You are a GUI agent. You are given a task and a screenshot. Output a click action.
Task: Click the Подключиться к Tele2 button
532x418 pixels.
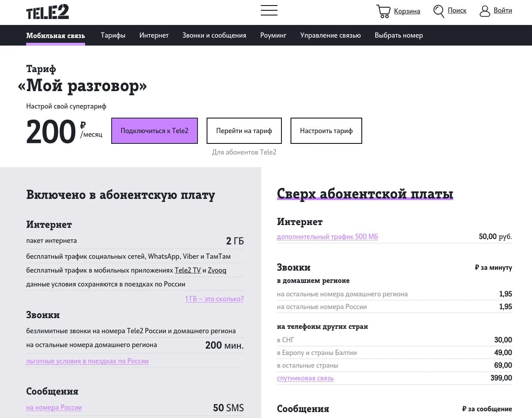[154, 131]
